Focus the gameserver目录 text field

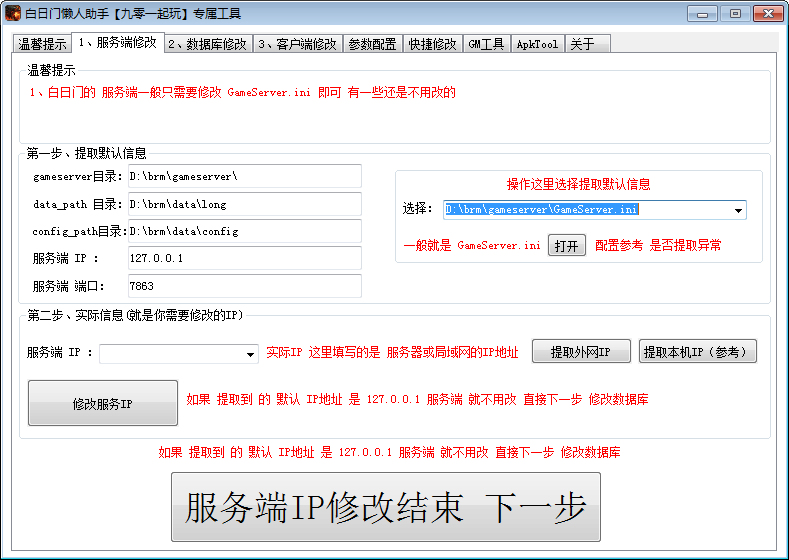coord(243,177)
